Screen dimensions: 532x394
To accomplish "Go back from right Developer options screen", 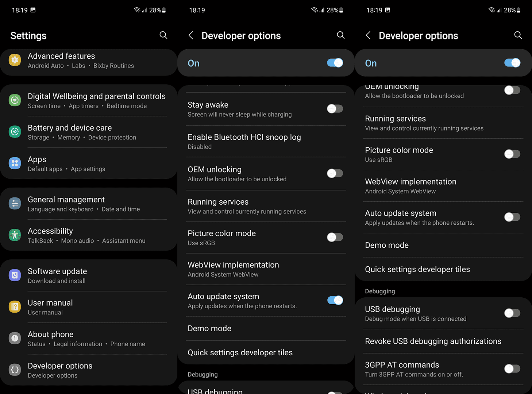I will [368, 35].
